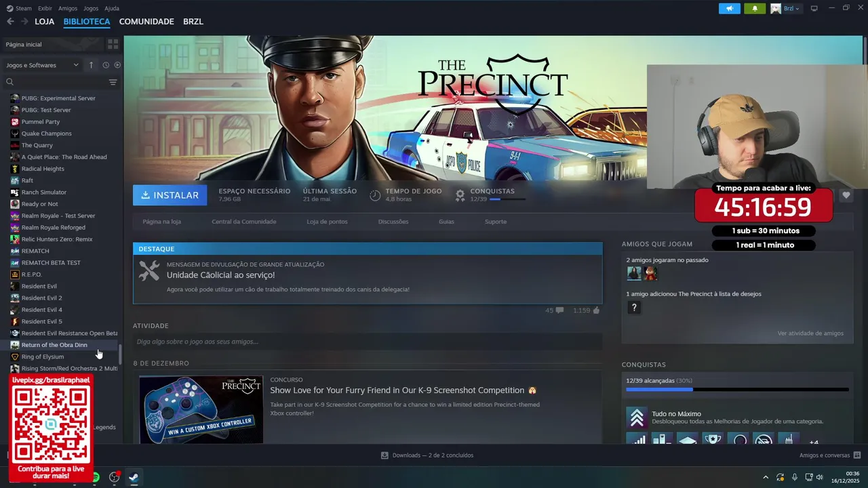
Task: Click Ver atividade de amigos link
Action: (x=810, y=333)
